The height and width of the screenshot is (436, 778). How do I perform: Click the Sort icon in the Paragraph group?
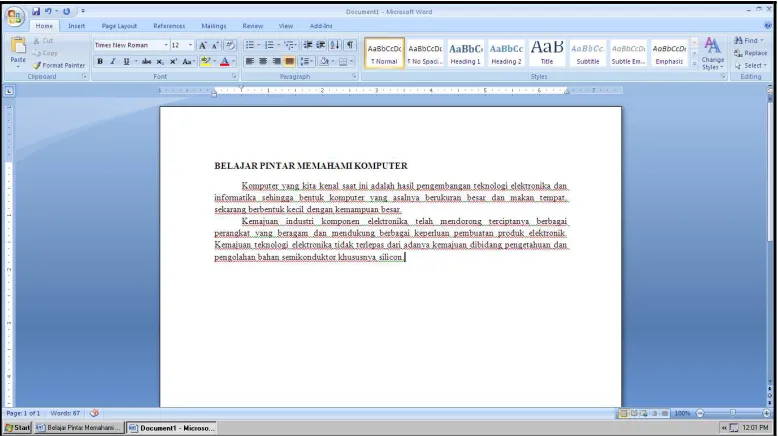tap(335, 45)
